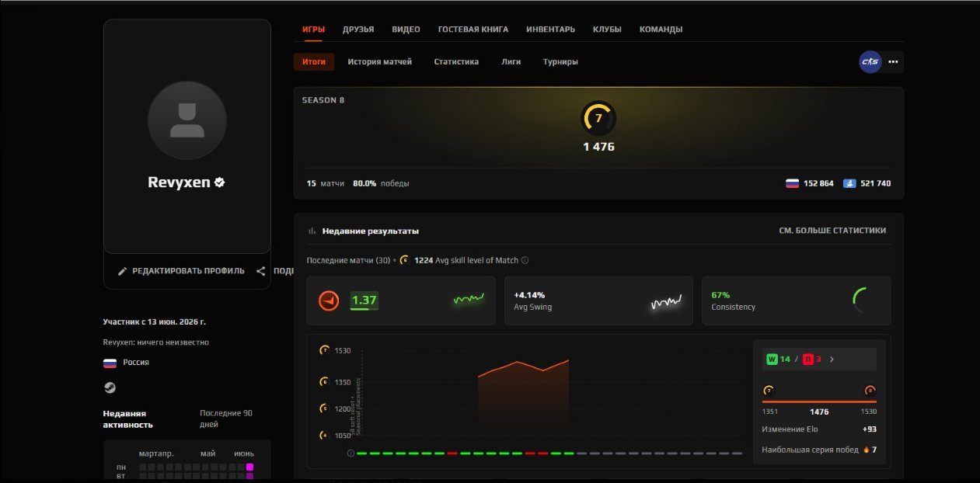The height and width of the screenshot is (483, 980).
Task: Click level 4 icon on chart axis at 1050
Action: 324,436
